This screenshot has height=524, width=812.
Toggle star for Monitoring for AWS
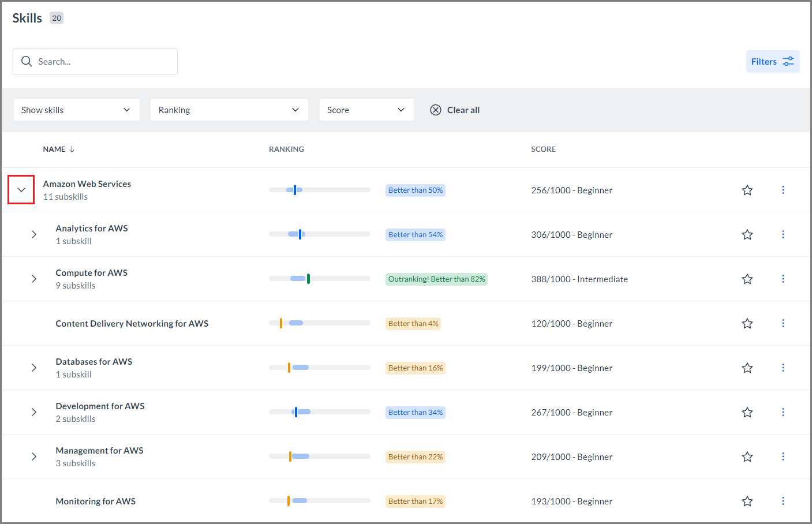pyautogui.click(x=747, y=501)
